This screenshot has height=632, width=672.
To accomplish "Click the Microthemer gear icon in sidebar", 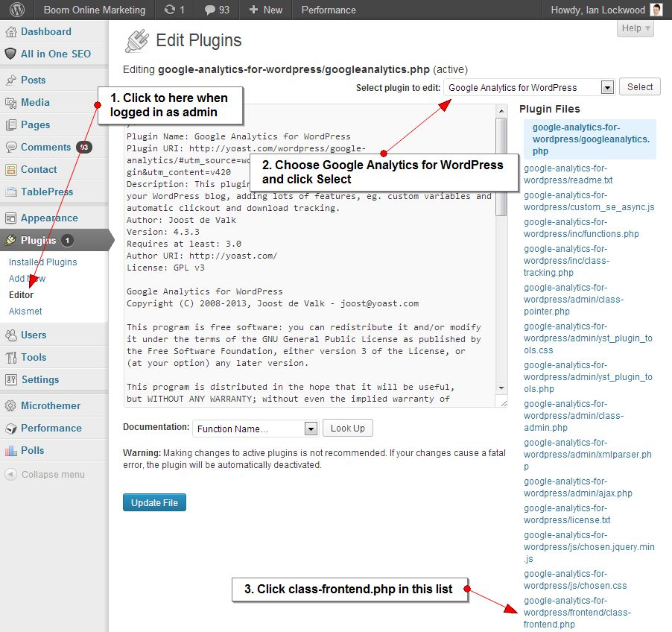I will 10,406.
